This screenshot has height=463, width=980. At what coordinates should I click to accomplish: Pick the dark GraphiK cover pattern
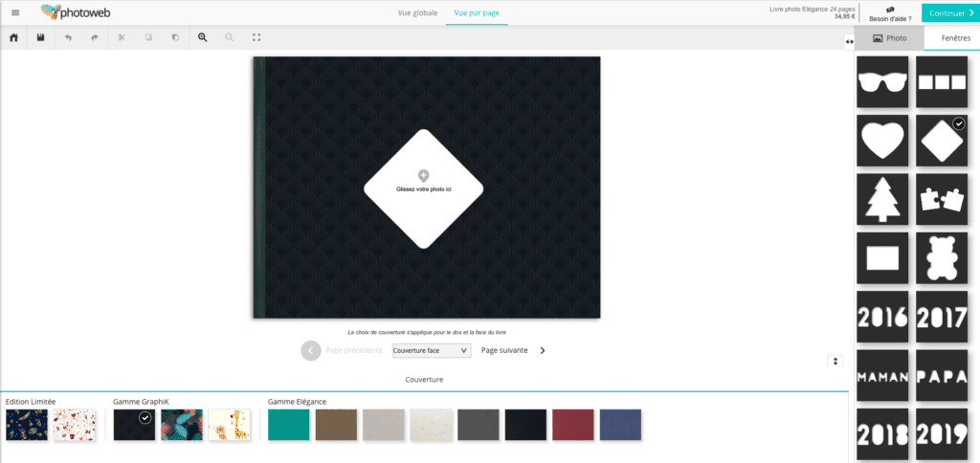[133, 425]
